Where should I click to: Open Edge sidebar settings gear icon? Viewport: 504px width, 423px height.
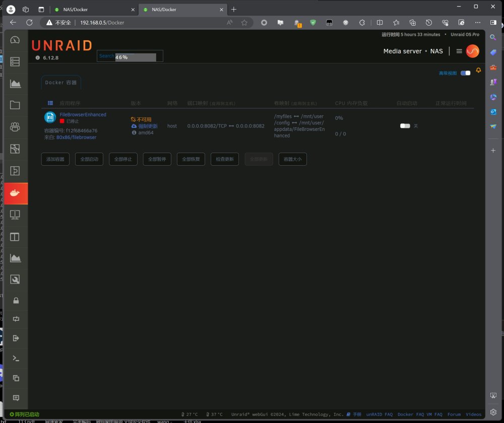(493, 412)
